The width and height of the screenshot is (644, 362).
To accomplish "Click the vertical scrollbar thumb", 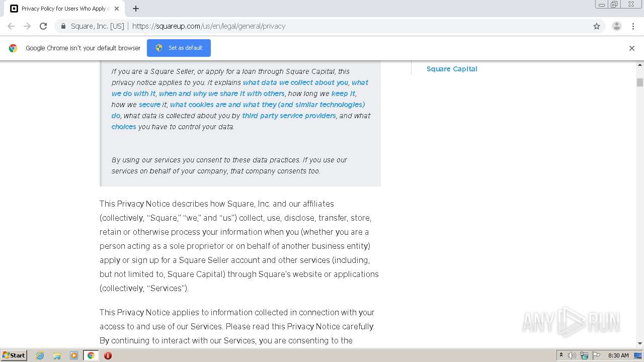I will click(x=640, y=82).
